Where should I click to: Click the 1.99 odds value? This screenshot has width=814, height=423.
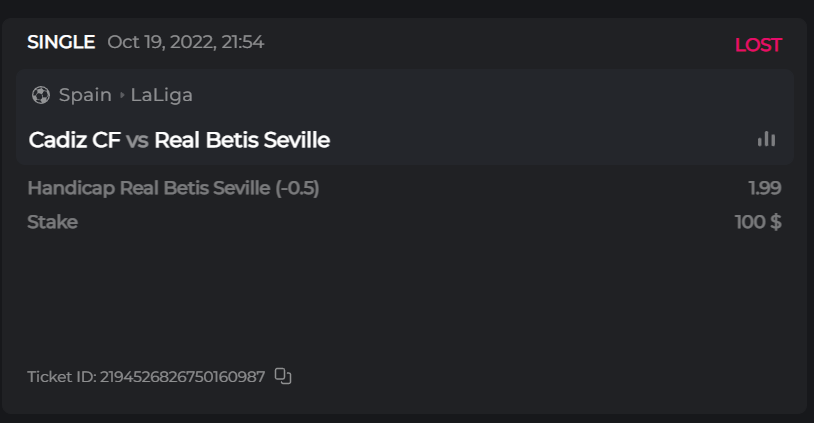tap(764, 188)
